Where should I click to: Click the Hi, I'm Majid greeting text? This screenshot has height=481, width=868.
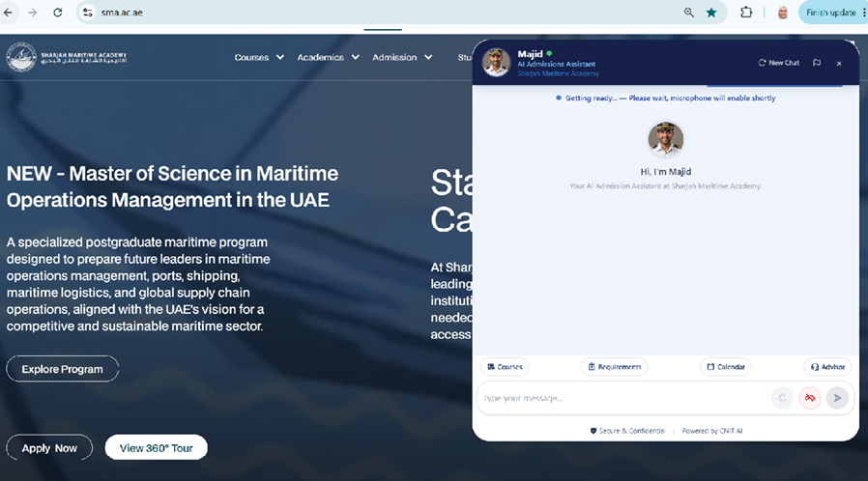pos(666,171)
